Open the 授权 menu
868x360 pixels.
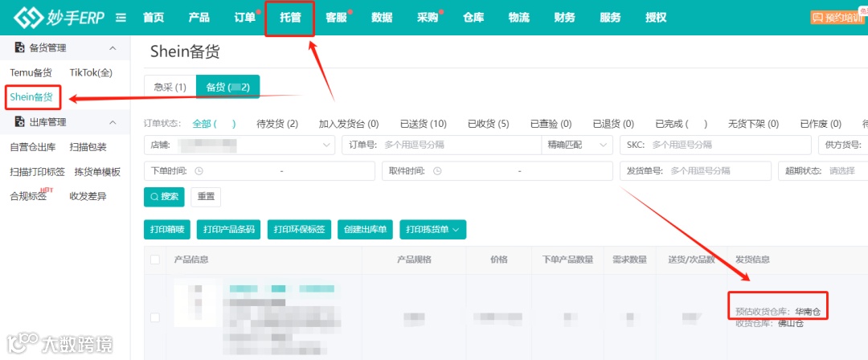(656, 18)
